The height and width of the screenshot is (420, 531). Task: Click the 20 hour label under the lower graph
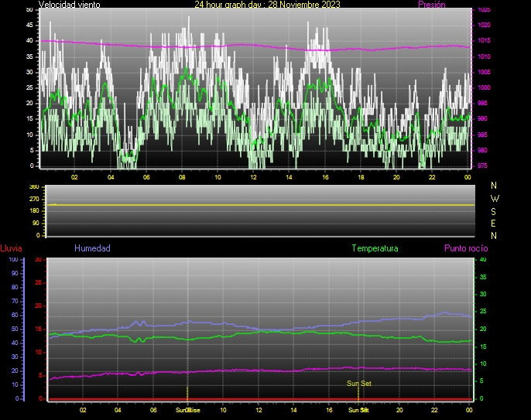pos(399,410)
